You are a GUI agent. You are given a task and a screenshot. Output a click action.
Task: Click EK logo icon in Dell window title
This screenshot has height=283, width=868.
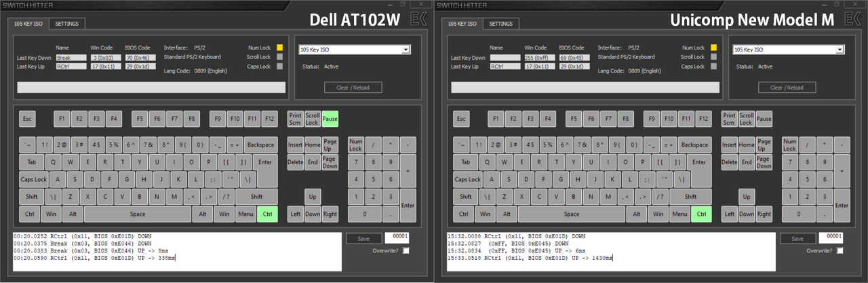coord(420,20)
